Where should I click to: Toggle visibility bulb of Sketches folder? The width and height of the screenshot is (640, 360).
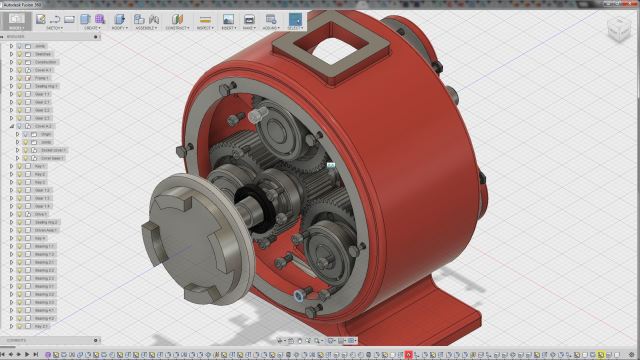19,54
